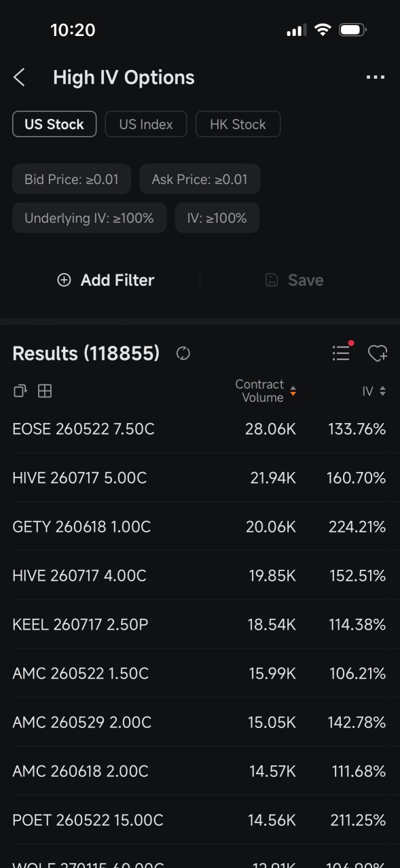Edit the IV ≥100% filter chip
This screenshot has width=400, height=868.
tap(217, 218)
